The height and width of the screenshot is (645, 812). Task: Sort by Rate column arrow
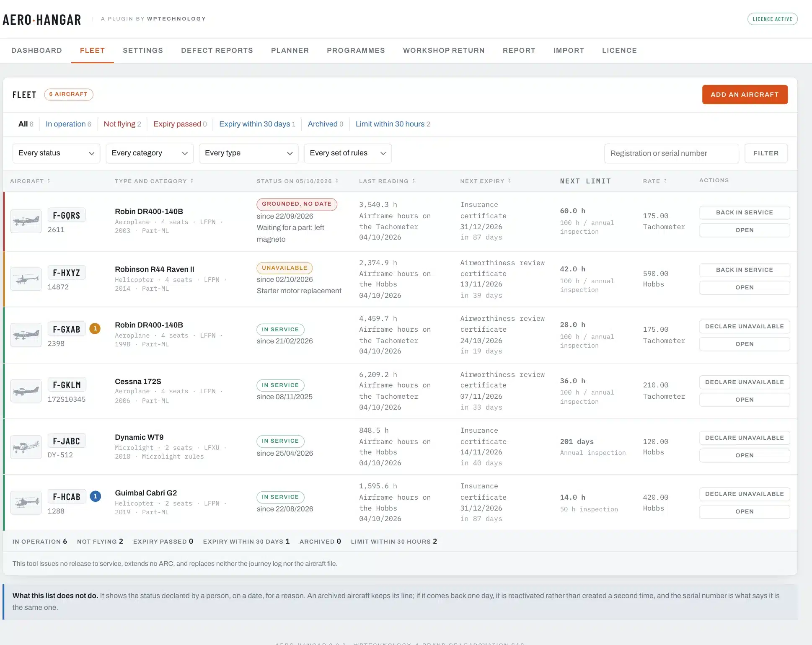coord(665,181)
